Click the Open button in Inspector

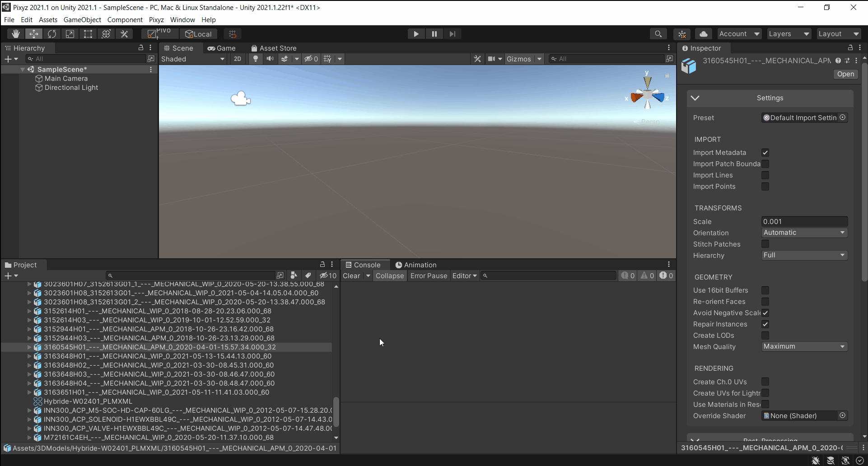point(845,74)
